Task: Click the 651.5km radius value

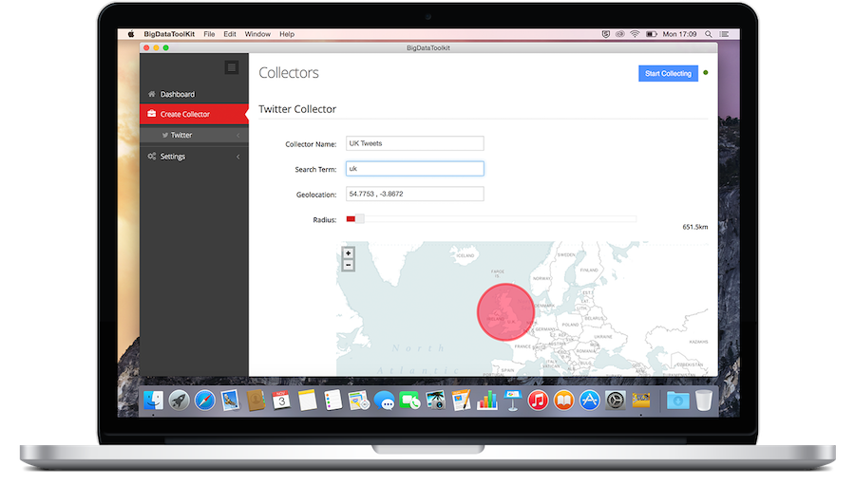Action: (694, 227)
